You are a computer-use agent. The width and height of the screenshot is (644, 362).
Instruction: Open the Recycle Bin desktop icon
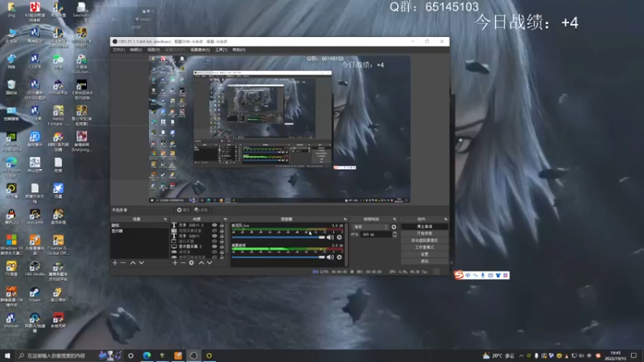click(x=11, y=87)
